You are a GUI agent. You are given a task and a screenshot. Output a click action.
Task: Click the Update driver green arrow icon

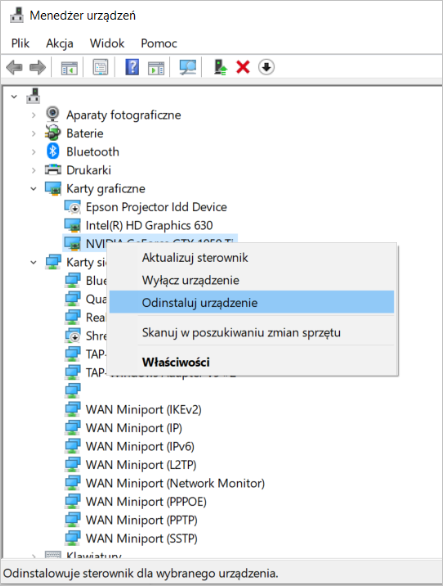(x=220, y=68)
